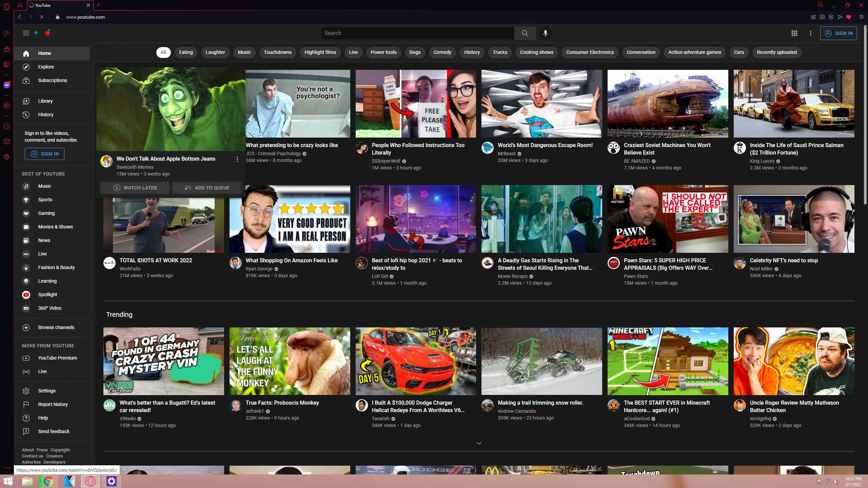Viewport: 868px width, 488px height.
Task: Open the Opera browser in Windows taskbar
Action: [x=91, y=481]
